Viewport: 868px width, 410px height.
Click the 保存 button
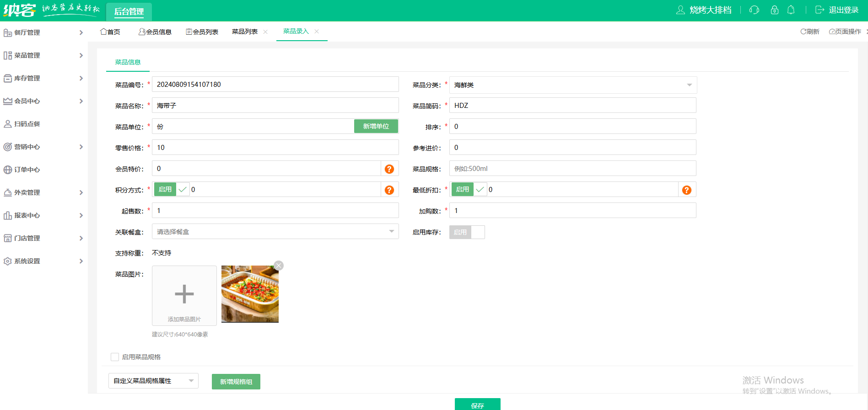(x=478, y=405)
